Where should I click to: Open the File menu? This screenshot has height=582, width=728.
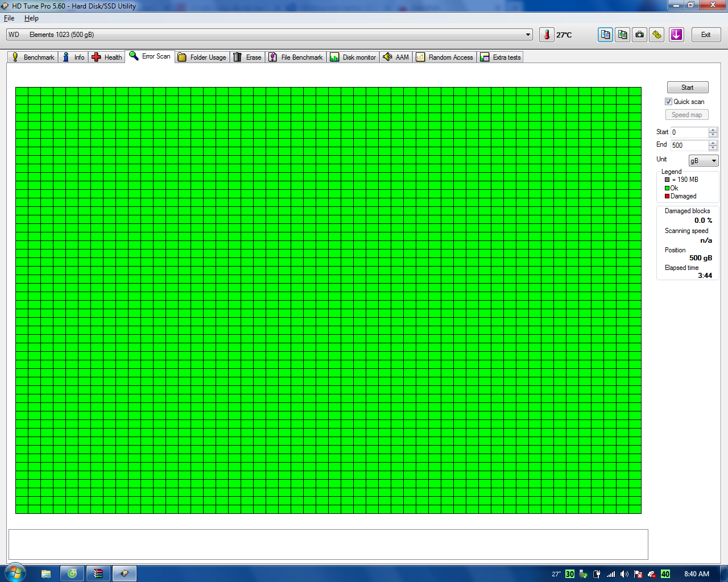point(9,18)
